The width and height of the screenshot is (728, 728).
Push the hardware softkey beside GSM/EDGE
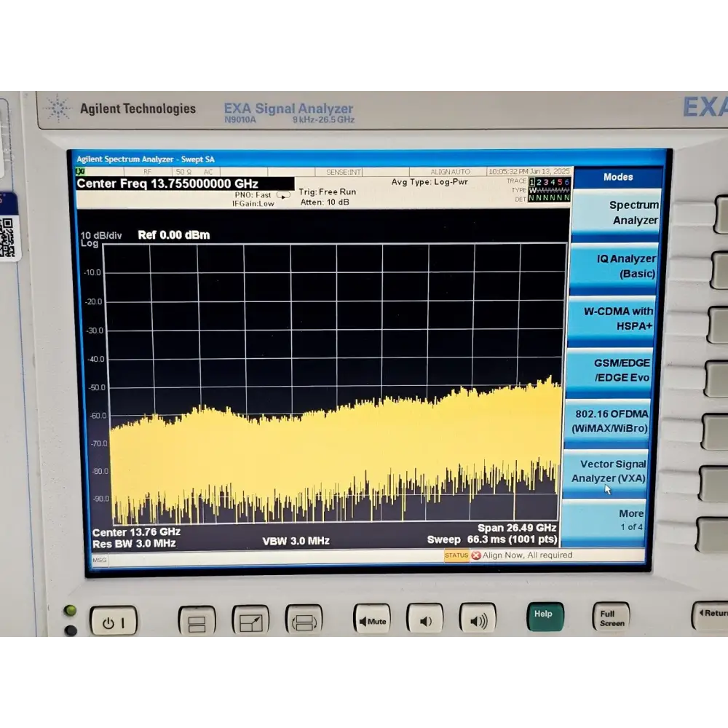[716, 379]
